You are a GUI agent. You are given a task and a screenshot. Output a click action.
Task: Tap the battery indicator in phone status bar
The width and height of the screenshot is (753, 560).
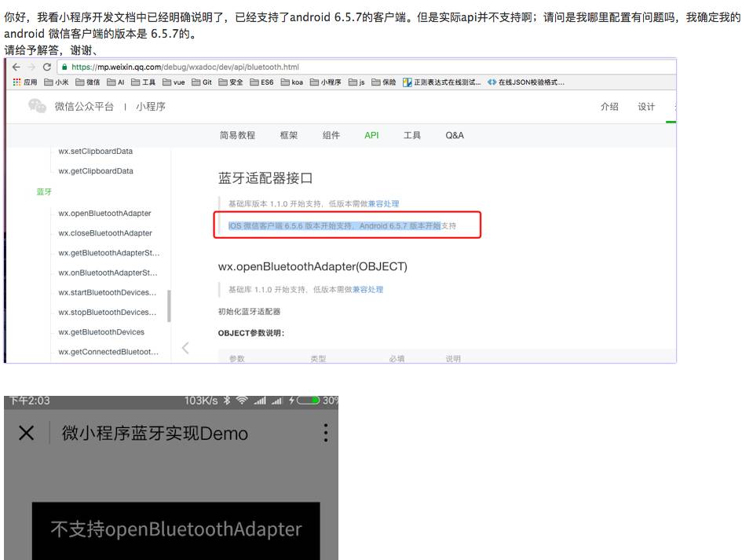308,400
